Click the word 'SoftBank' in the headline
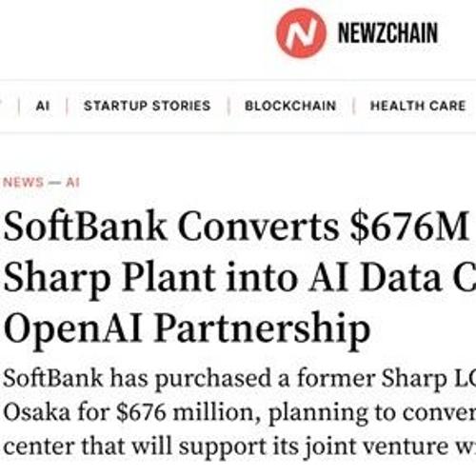 coord(85,226)
